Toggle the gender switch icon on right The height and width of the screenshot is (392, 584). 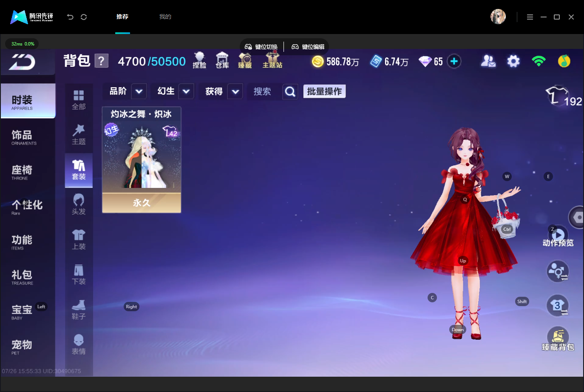[558, 271]
